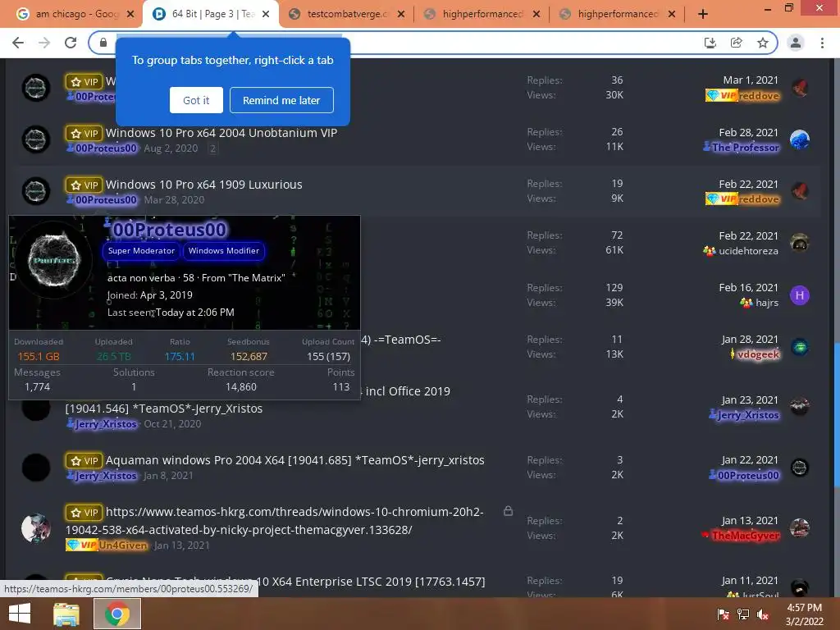
Task: Click vdogeek's round avatar icon
Action: [x=799, y=347]
